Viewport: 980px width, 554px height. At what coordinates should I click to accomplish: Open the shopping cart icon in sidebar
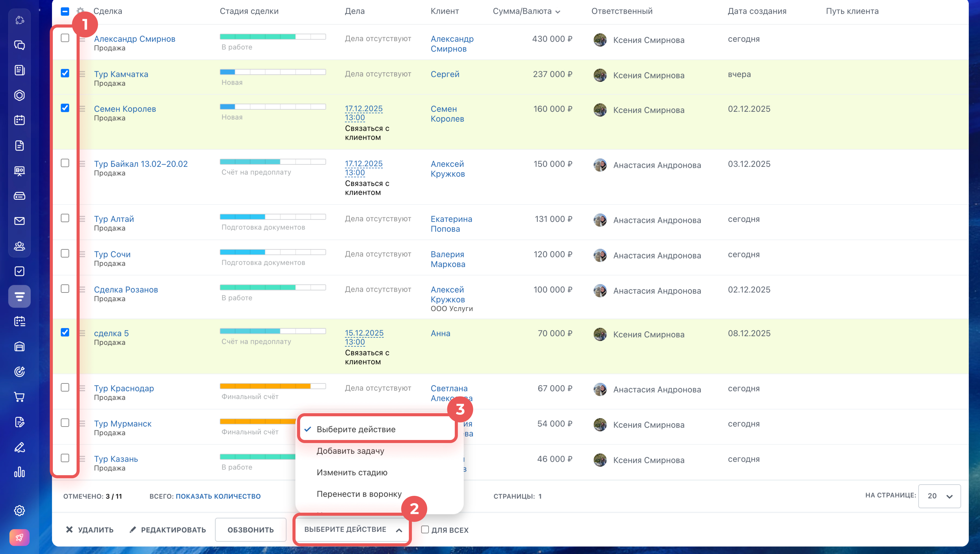tap(19, 397)
